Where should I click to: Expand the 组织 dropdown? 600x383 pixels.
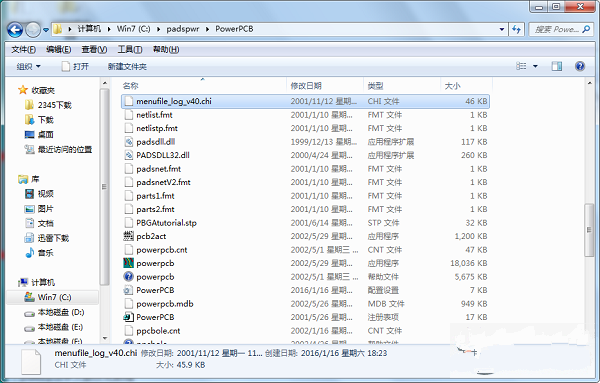point(29,67)
